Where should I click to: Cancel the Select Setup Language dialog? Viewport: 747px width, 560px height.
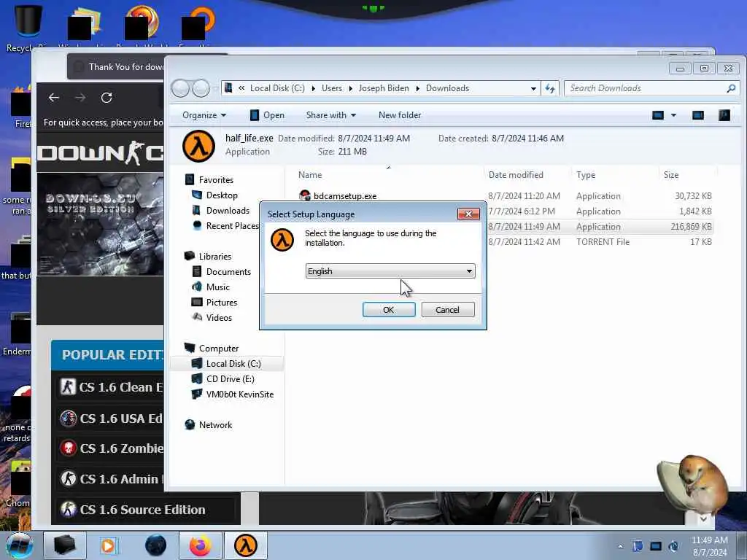pos(447,309)
